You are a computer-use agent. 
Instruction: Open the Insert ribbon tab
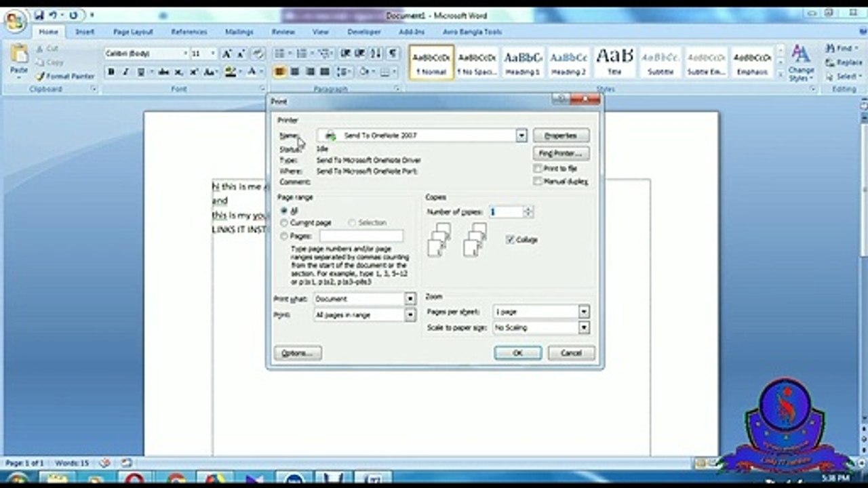click(85, 32)
